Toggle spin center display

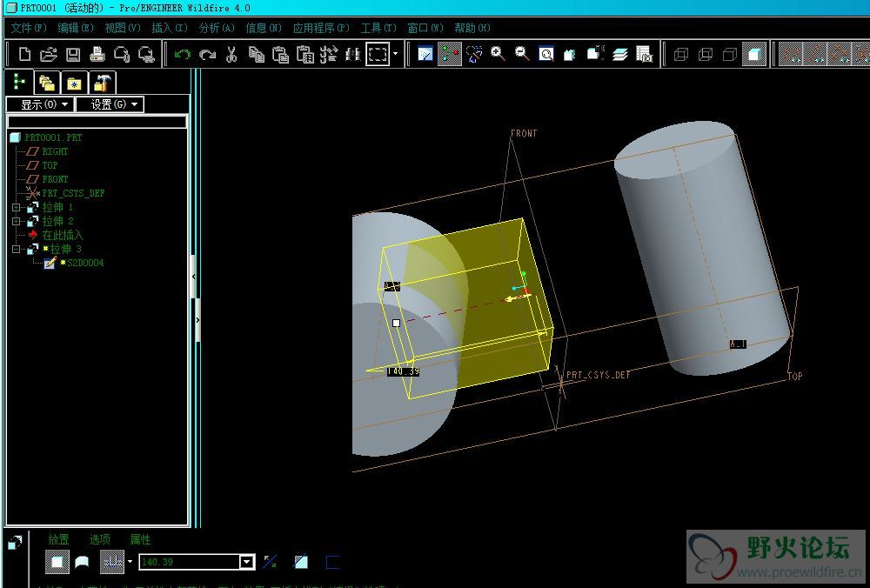pos(450,54)
